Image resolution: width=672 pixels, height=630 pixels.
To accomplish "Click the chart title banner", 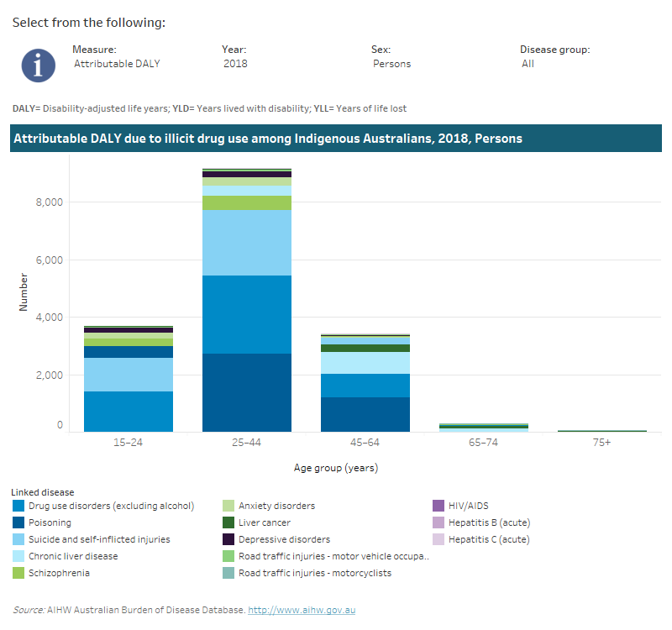I will click(336, 138).
